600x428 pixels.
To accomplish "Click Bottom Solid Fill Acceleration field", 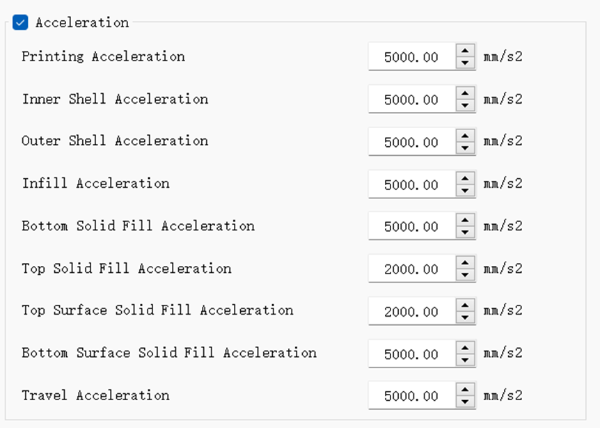I will pos(412,226).
